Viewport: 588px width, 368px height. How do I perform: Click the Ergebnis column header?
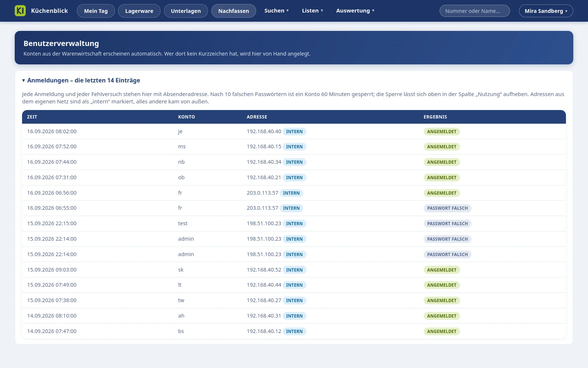pos(435,117)
